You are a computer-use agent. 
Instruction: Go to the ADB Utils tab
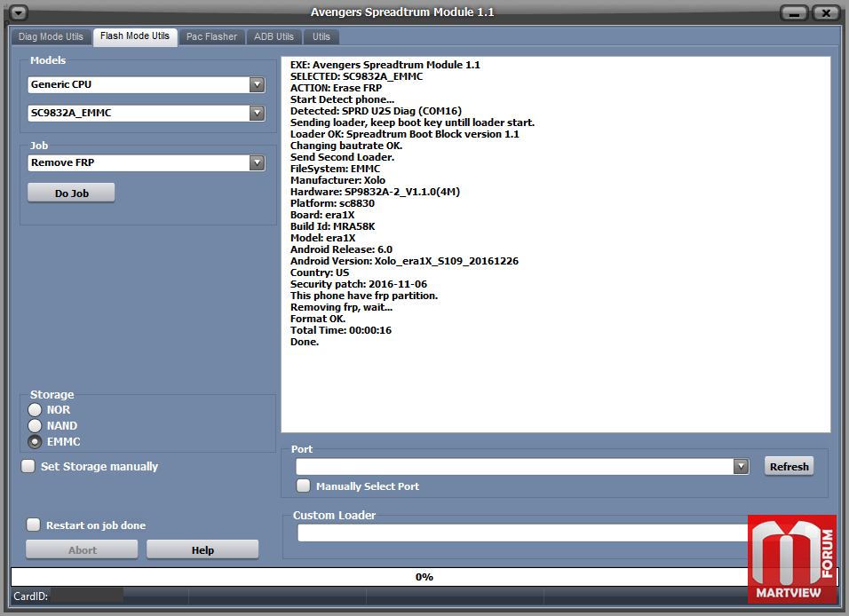(x=274, y=36)
